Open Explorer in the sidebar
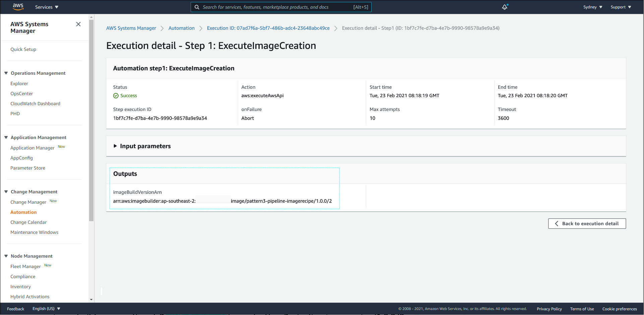644x315 pixels. pyautogui.click(x=19, y=83)
